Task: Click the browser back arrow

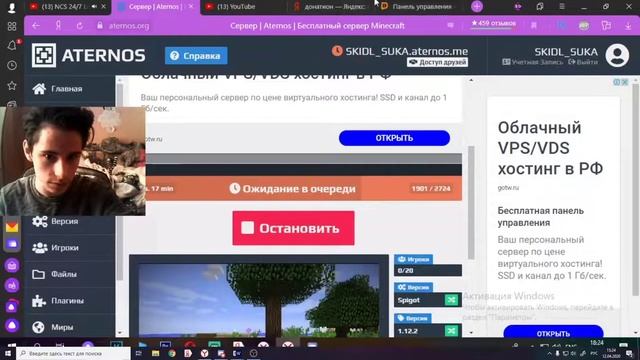Action: click(36, 26)
